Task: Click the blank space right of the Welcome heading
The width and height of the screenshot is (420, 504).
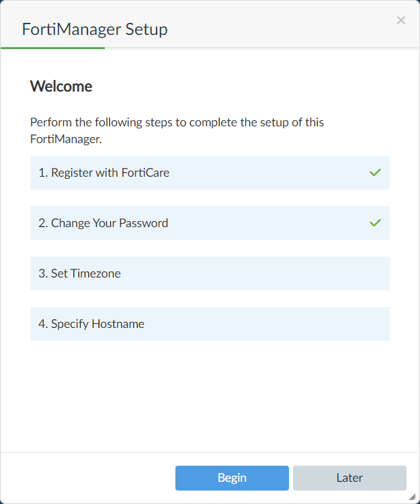Action: [242, 87]
